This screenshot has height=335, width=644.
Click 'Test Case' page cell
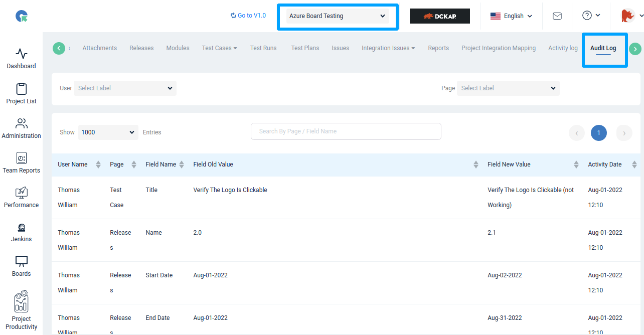[x=116, y=198]
